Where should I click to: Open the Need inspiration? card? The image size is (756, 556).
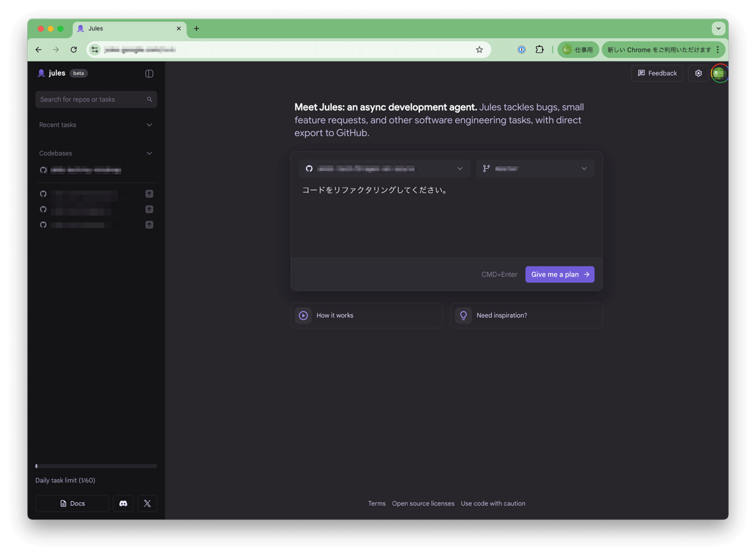click(527, 315)
